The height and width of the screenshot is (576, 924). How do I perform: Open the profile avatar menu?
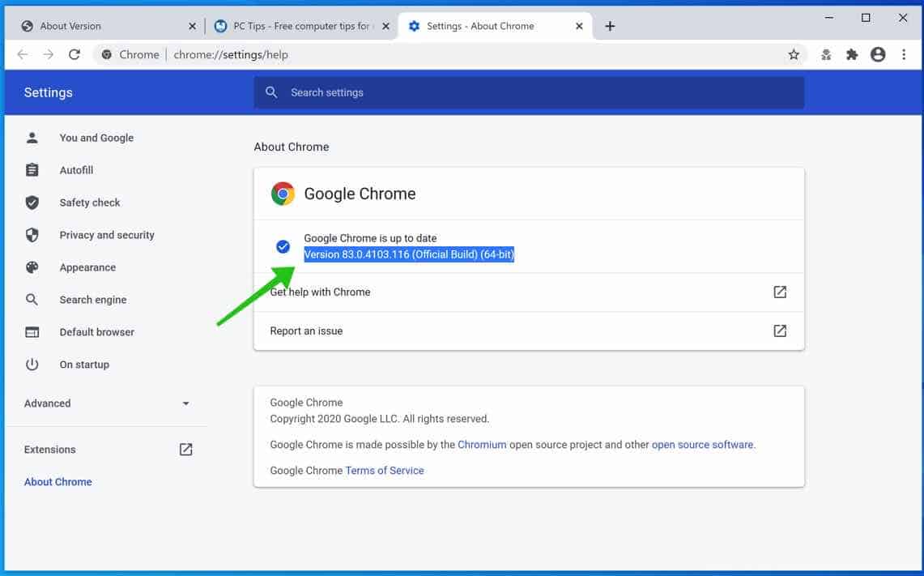[x=878, y=55]
